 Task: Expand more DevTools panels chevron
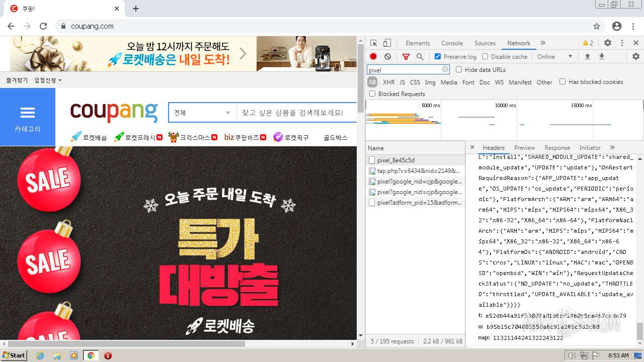click(543, 43)
